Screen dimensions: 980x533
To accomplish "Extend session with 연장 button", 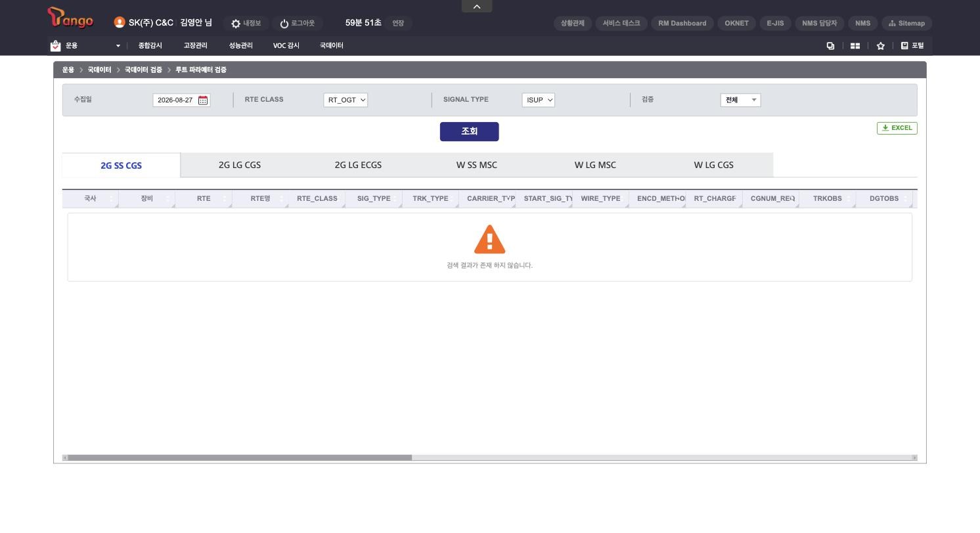I will pos(398,23).
